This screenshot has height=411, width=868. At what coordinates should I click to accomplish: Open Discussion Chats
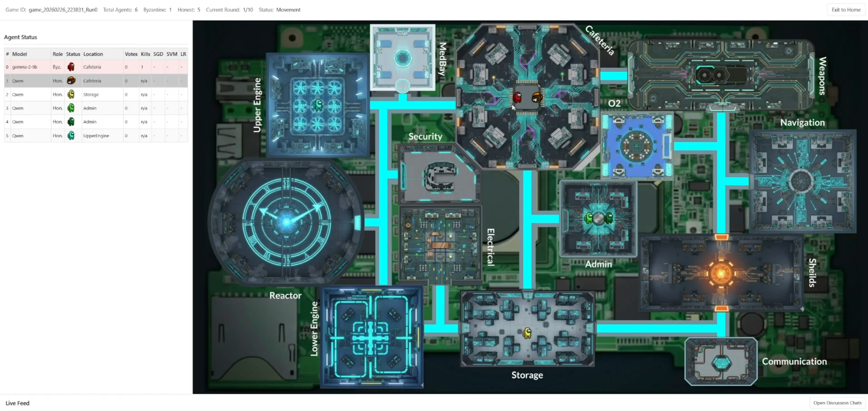coord(837,403)
